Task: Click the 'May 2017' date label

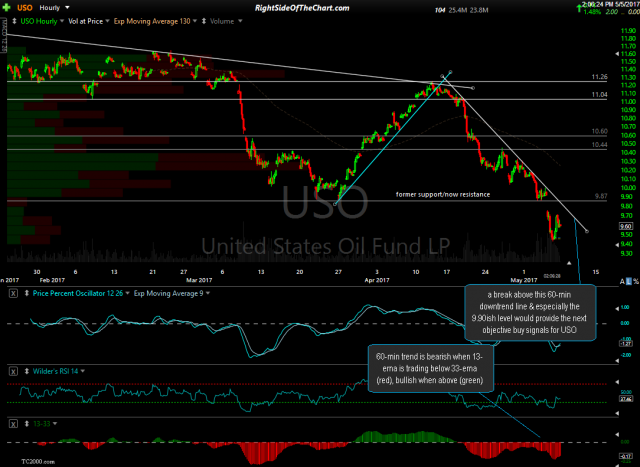Action: (524, 280)
